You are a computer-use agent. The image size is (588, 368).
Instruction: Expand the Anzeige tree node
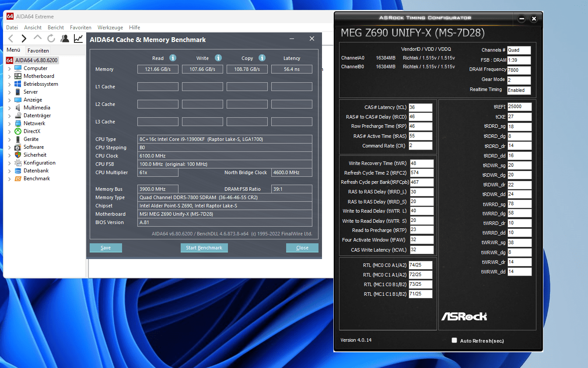(10, 100)
